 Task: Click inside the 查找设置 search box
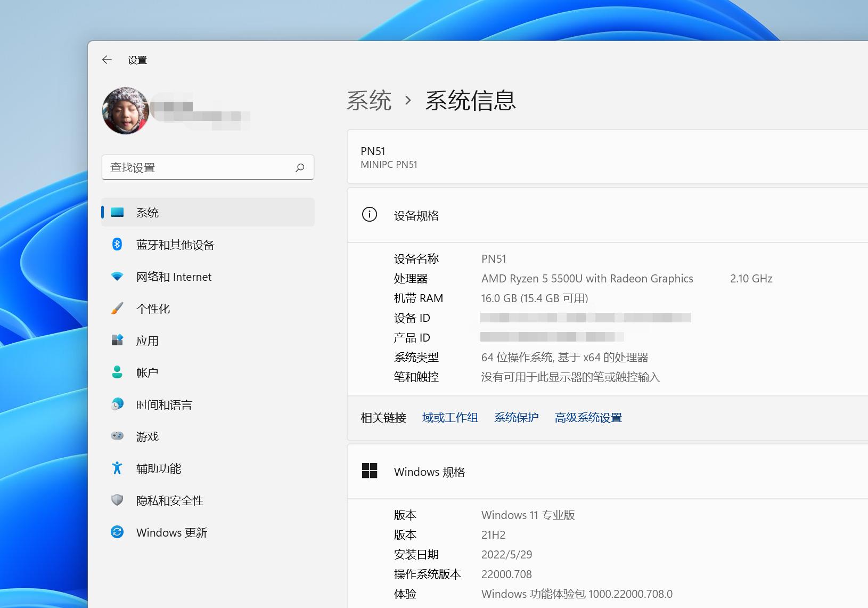click(x=197, y=167)
